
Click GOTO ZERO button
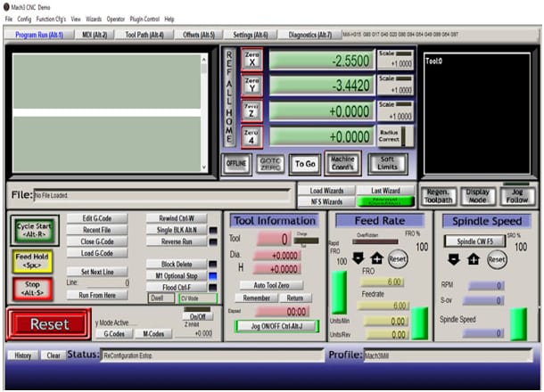point(270,164)
